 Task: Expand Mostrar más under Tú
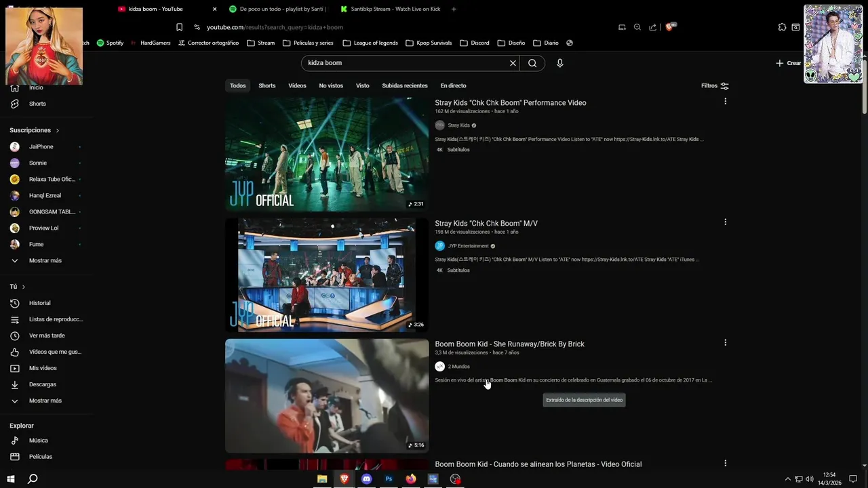tap(45, 401)
